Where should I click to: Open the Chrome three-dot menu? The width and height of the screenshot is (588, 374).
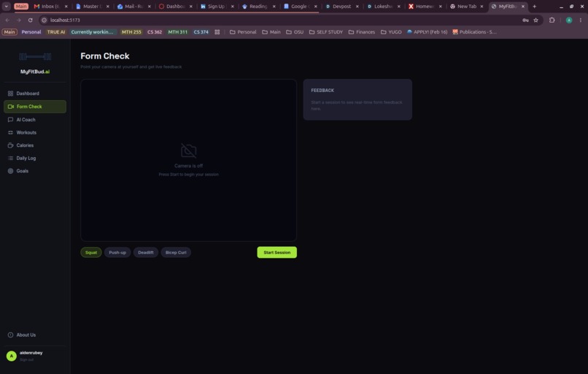click(581, 20)
